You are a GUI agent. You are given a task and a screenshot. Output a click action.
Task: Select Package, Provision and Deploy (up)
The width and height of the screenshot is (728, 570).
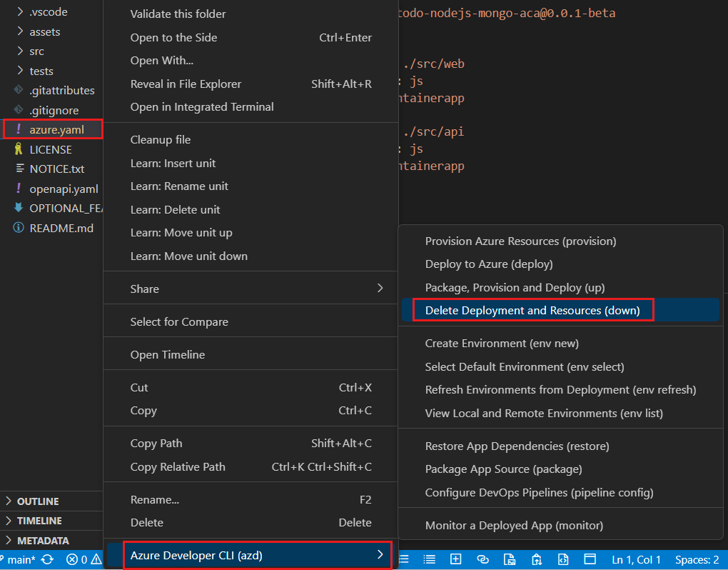pyautogui.click(x=560, y=288)
